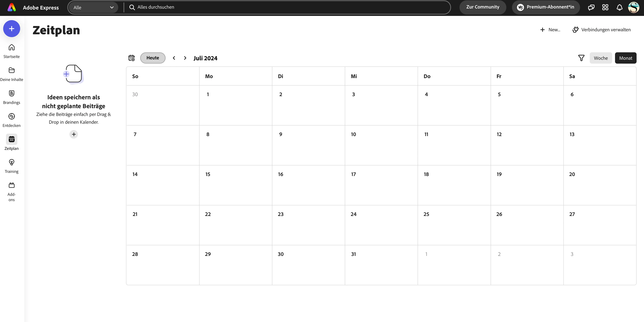This screenshot has height=322, width=644.
Task: Click the blue plus create button
Action: [x=11, y=29]
